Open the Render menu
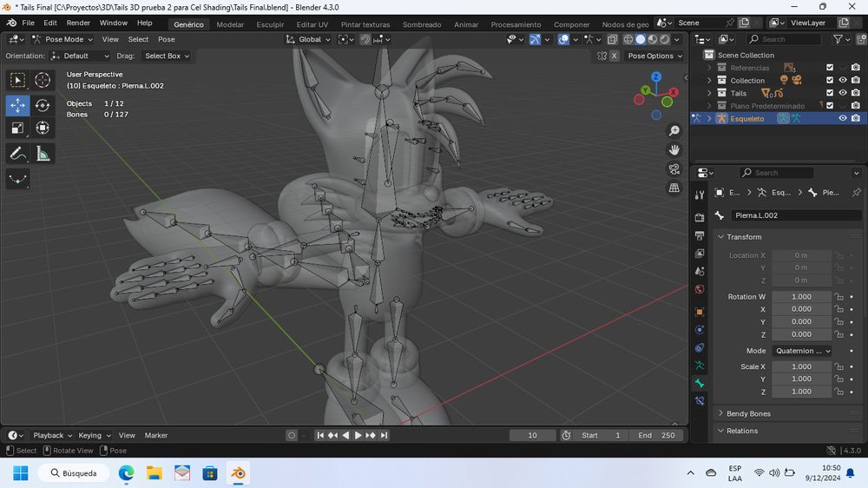 tap(78, 23)
